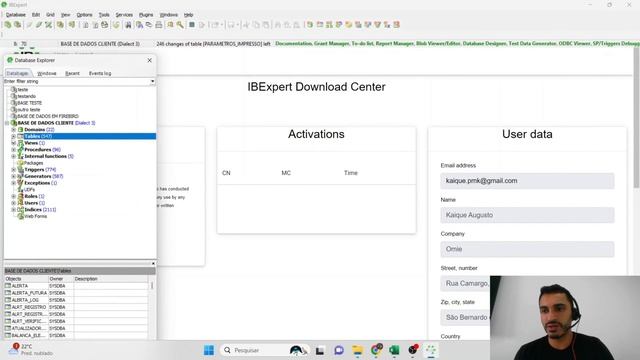Open the Plugins menu
The height and width of the screenshot is (360, 640).
tap(146, 15)
